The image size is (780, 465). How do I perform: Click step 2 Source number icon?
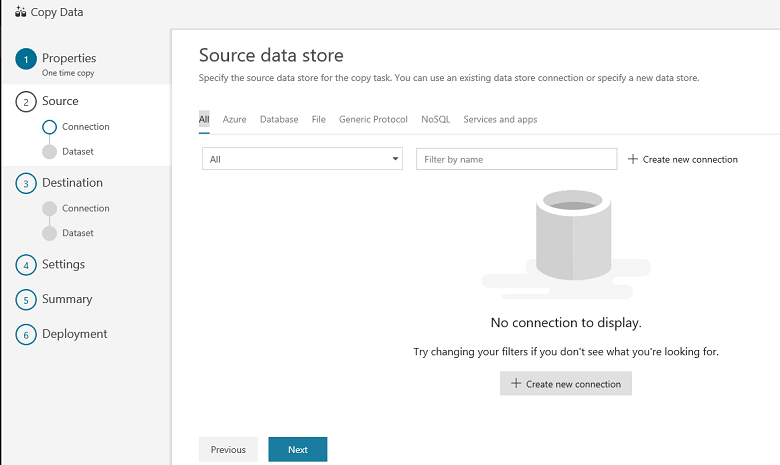(x=25, y=102)
